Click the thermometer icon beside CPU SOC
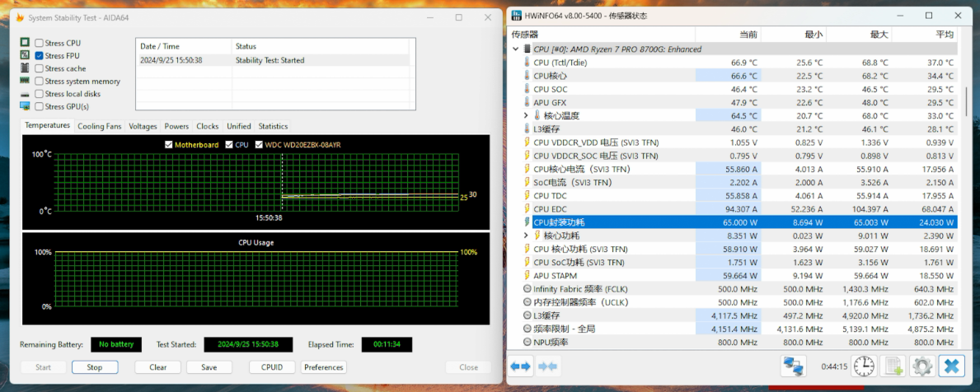The width and height of the screenshot is (980, 392). pyautogui.click(x=528, y=89)
